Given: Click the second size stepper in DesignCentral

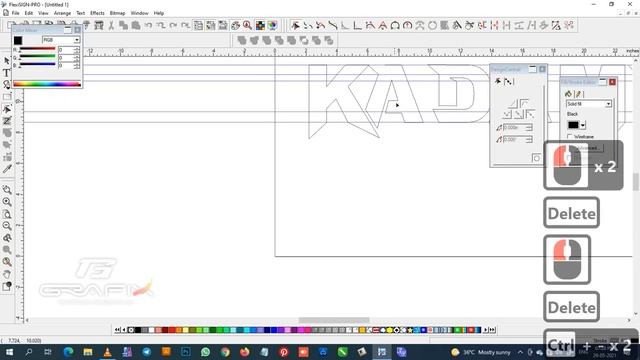Looking at the screenshot, I should (529, 140).
